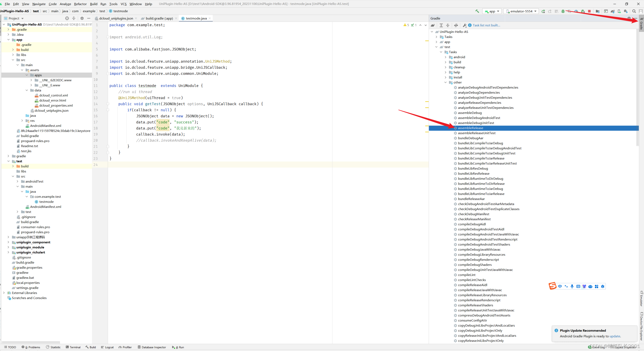Open the Refactor menu

coord(80,4)
